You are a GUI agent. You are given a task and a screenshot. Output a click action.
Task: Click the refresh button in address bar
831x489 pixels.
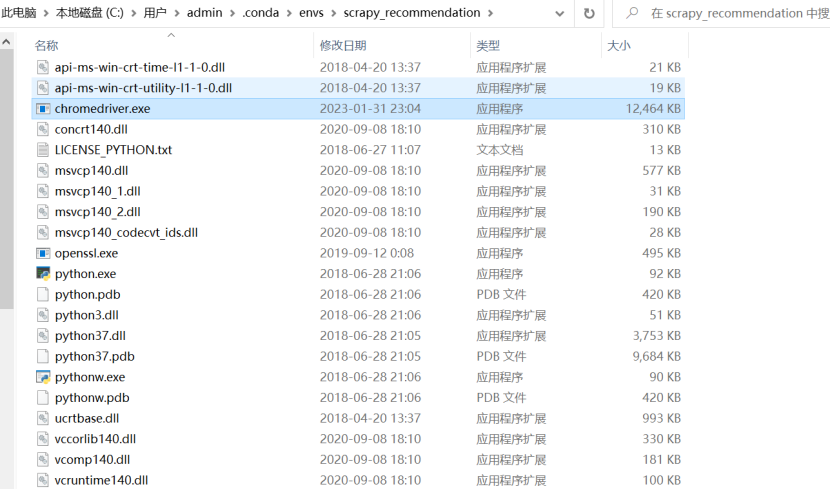[x=589, y=13]
